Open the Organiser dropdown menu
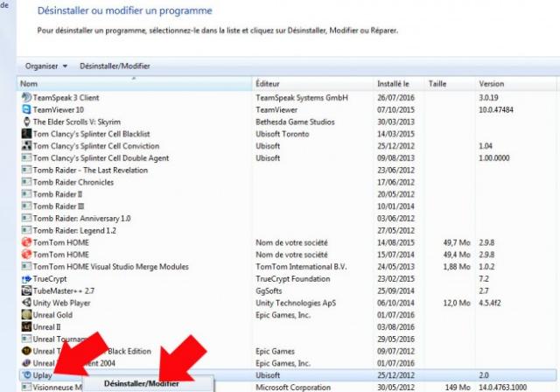Viewport: 560px width, 392px height. click(x=46, y=66)
